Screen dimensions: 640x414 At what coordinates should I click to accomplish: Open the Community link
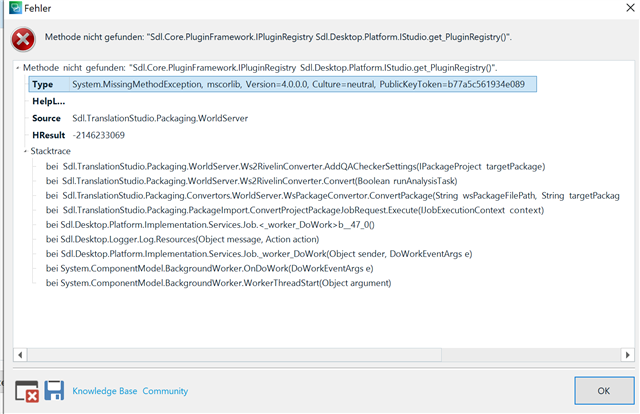pos(165,391)
